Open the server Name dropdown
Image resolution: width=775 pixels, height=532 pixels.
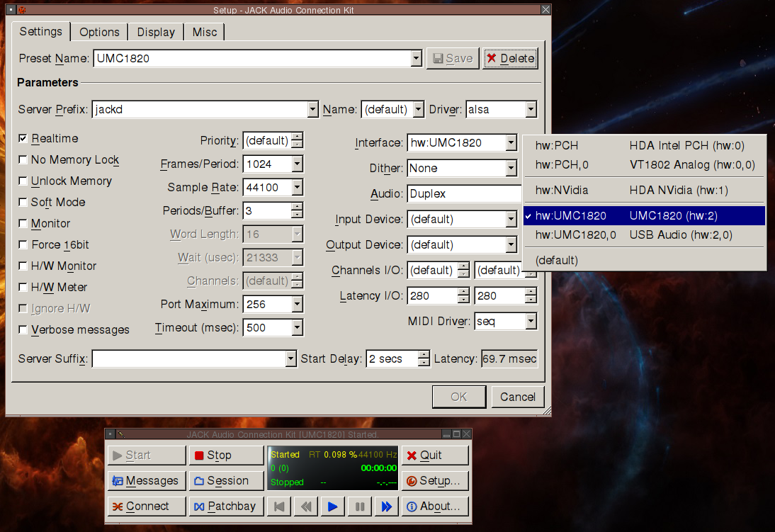(418, 109)
